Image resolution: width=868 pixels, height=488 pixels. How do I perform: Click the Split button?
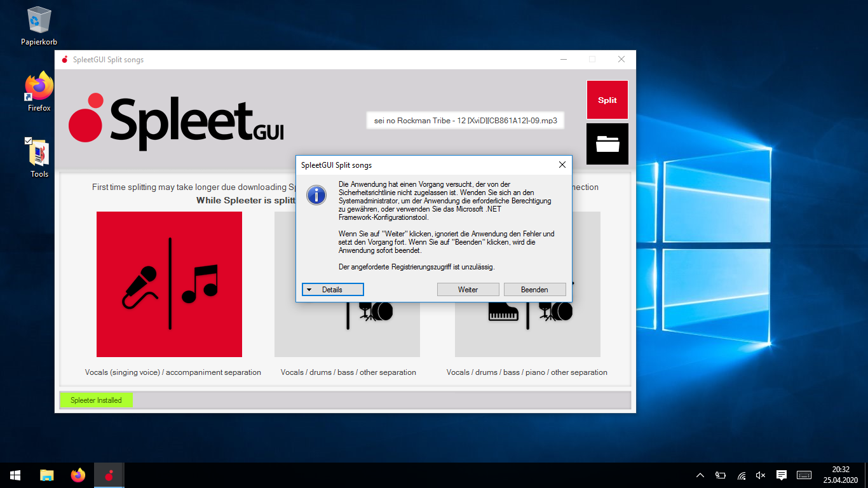pyautogui.click(x=607, y=100)
